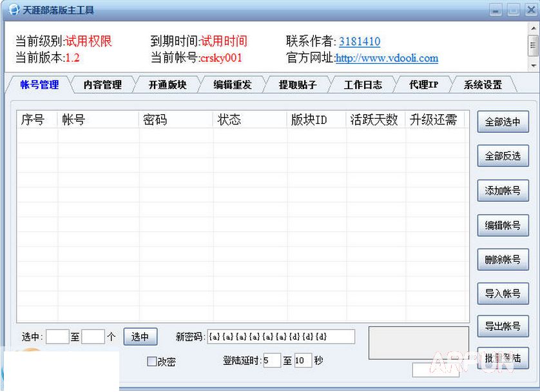
Task: Enable the 改密 checkbox
Action: point(152,362)
